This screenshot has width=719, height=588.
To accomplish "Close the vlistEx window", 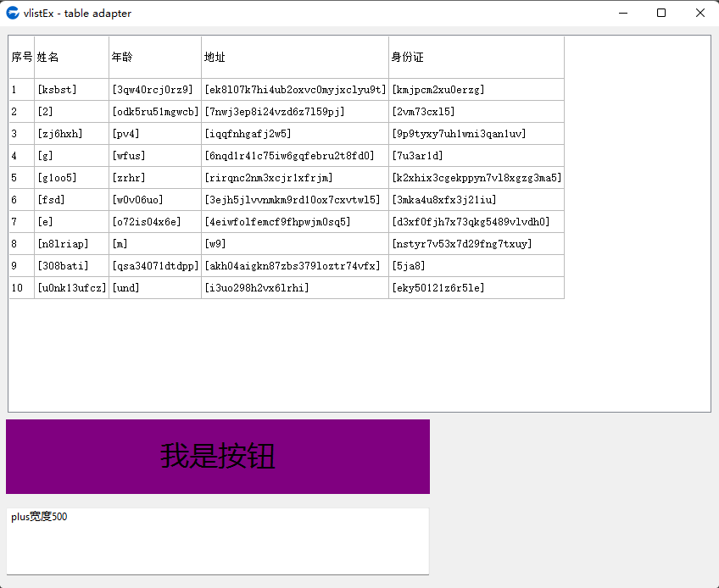I will click(699, 13).
